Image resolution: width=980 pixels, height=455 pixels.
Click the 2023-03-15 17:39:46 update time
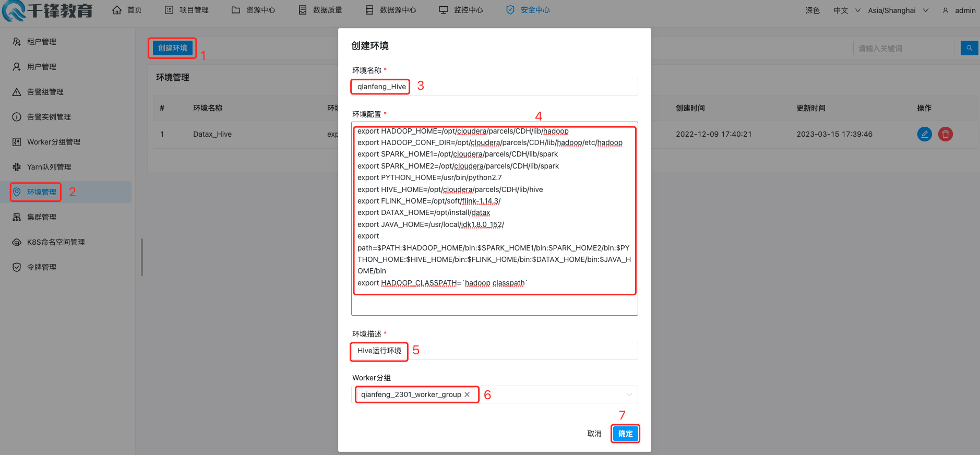[x=834, y=134]
